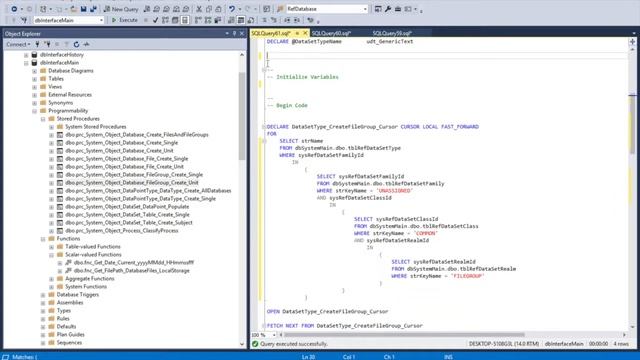Expand the Database Triggers folder
This screenshot has width=640, height=360.
[43, 295]
